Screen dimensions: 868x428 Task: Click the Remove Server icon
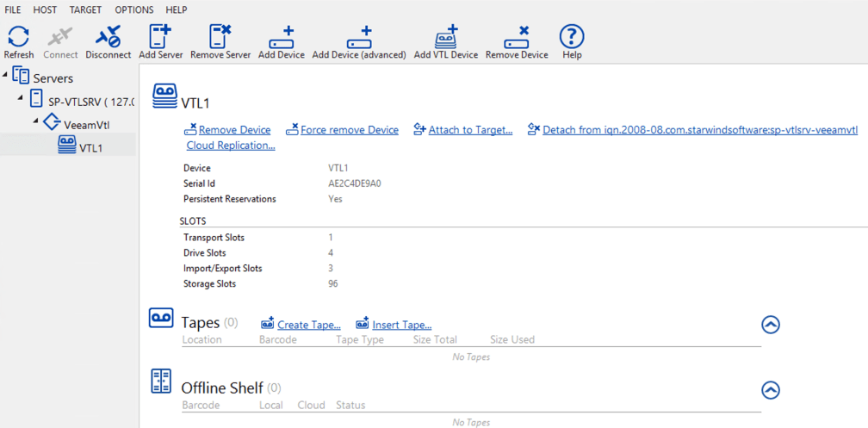[220, 36]
